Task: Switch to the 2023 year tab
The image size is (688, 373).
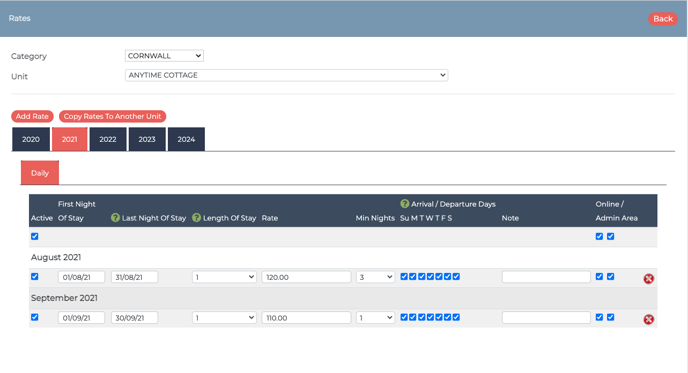Action: pos(147,139)
